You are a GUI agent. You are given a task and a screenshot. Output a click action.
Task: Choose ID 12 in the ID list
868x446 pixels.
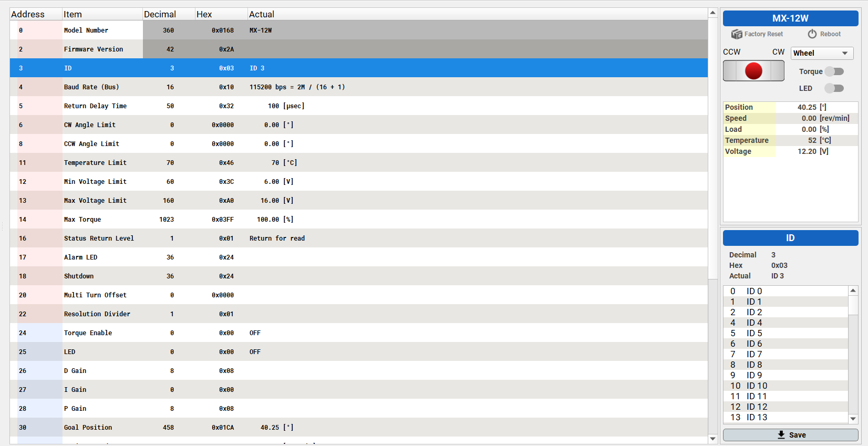(x=786, y=407)
